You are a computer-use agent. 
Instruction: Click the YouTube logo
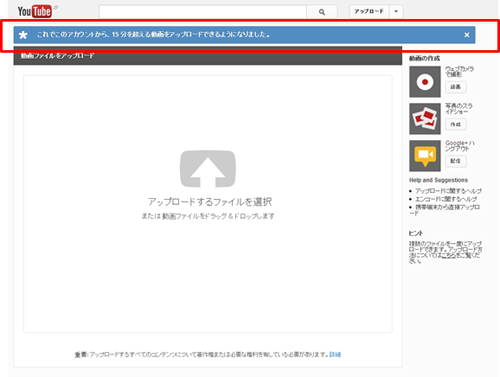(x=35, y=11)
